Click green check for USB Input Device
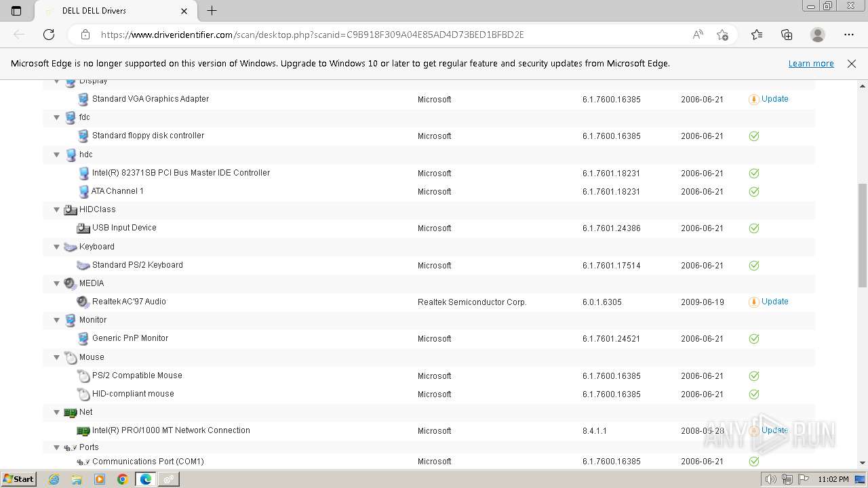This screenshot has height=488, width=868. (753, 228)
